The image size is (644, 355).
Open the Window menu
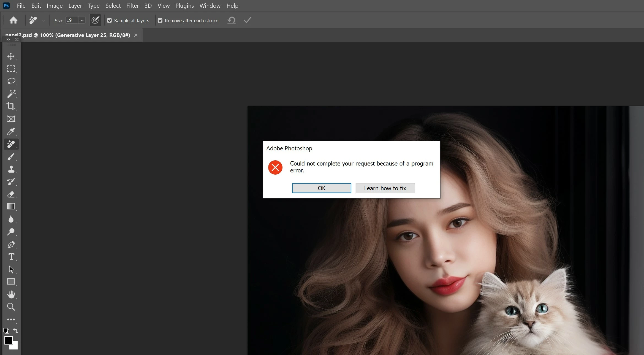210,6
